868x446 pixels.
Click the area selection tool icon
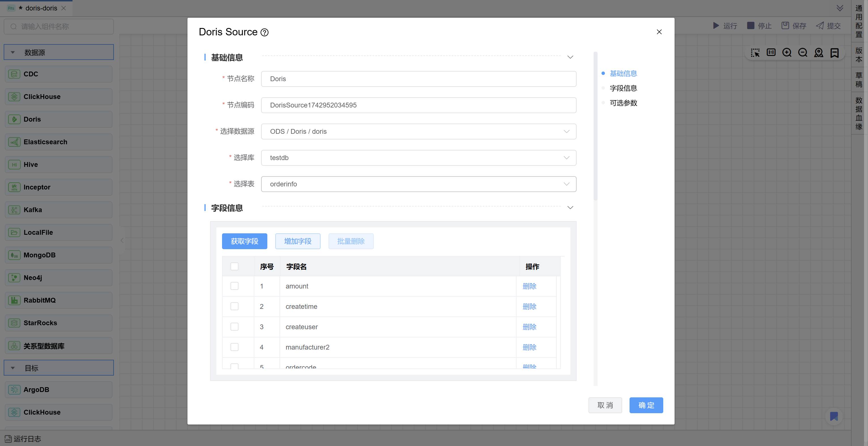[755, 53]
